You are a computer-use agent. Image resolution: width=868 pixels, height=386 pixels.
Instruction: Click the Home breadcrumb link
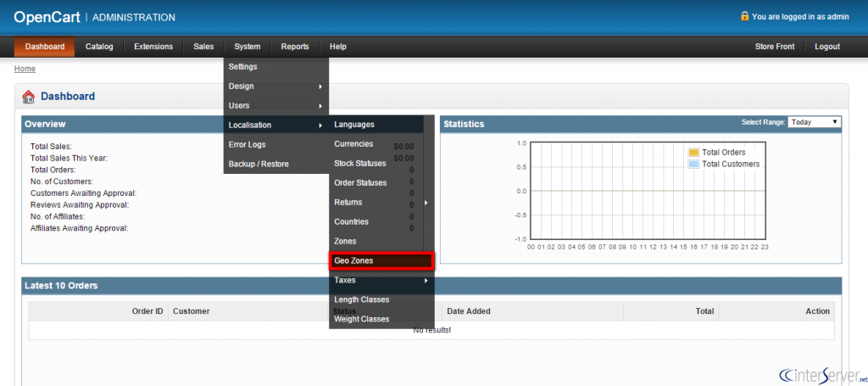[25, 69]
